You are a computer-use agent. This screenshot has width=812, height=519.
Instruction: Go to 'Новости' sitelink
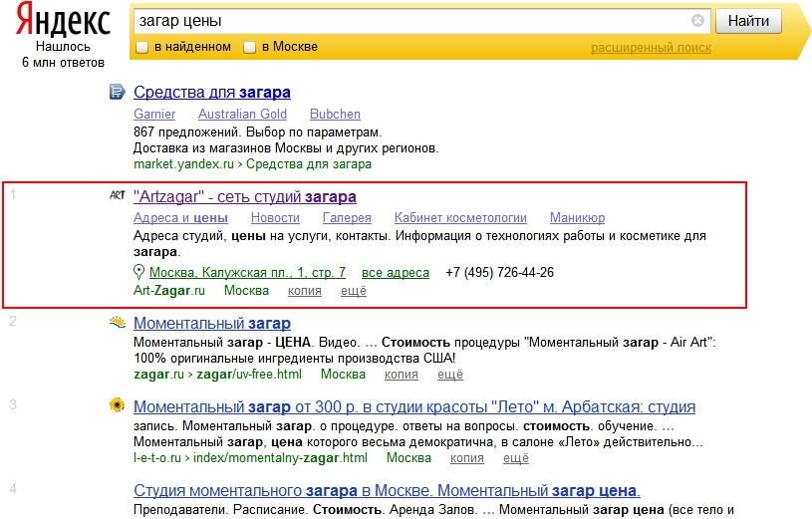276,217
